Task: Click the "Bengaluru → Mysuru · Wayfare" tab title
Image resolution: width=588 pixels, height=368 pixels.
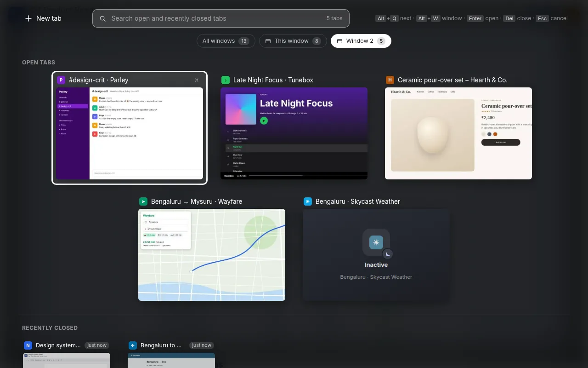Action: pyautogui.click(x=197, y=201)
